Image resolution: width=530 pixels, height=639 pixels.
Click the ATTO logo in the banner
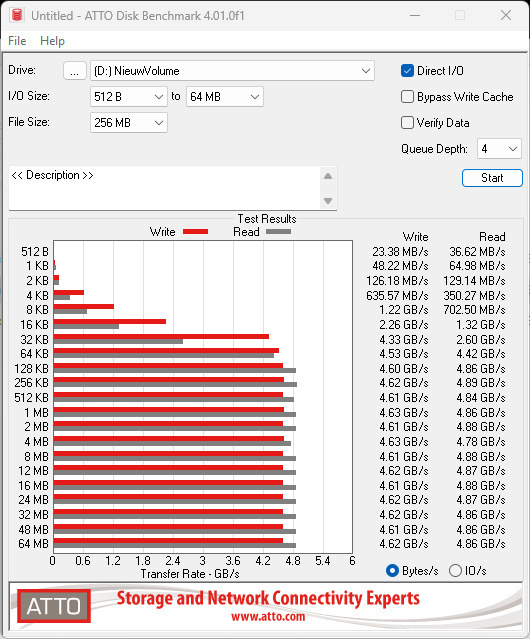point(54,606)
